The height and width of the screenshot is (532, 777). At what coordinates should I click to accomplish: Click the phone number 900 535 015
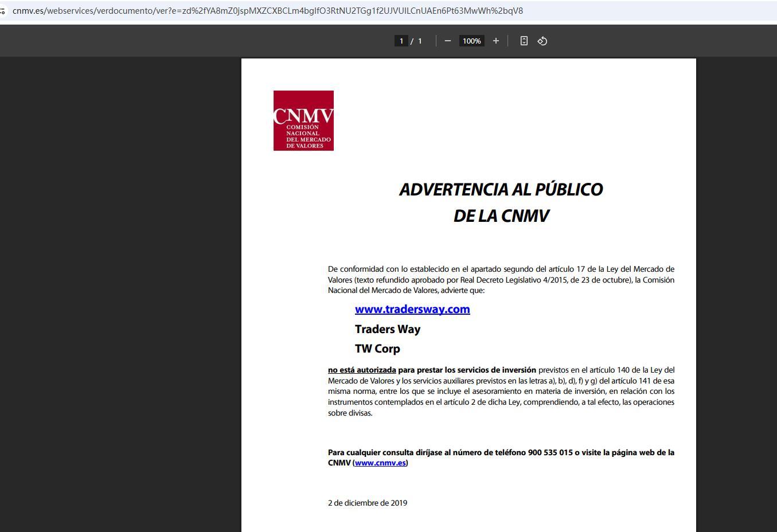point(550,452)
